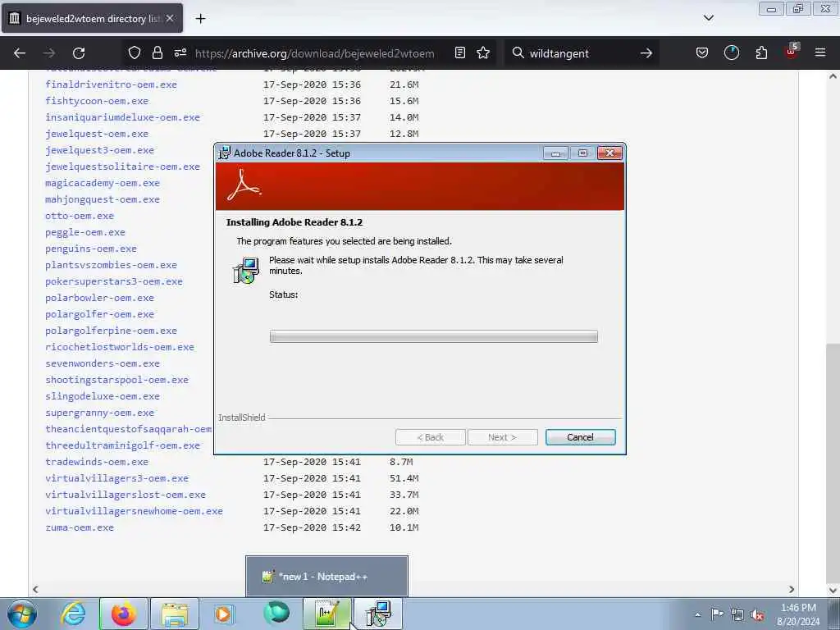Screen dimensions: 840x630
Task: Open otto-oem.exe link
Action: pos(80,216)
